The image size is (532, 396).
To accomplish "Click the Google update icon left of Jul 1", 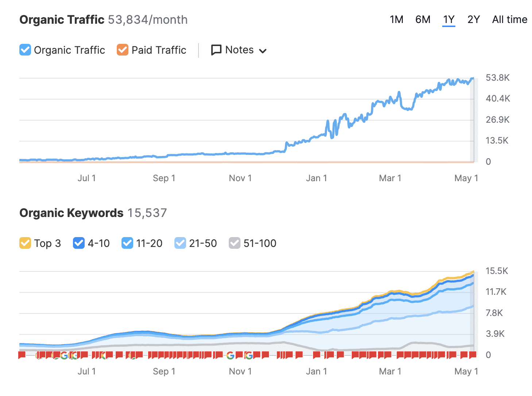I will (64, 355).
